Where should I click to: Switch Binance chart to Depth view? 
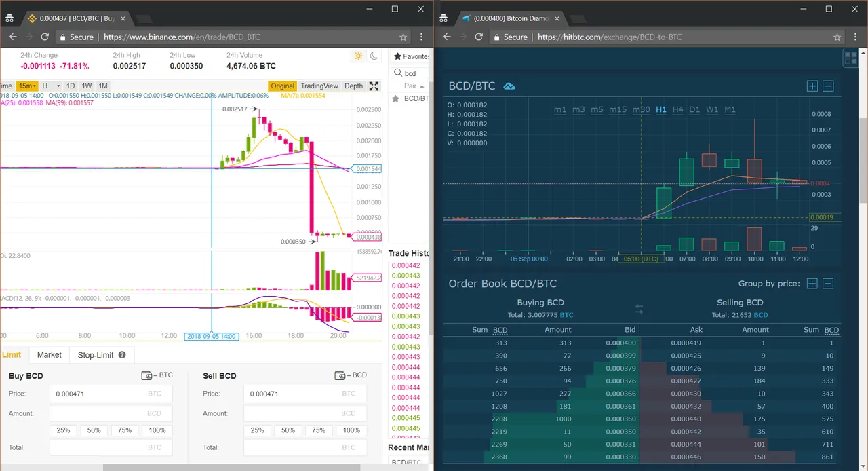[x=354, y=86]
